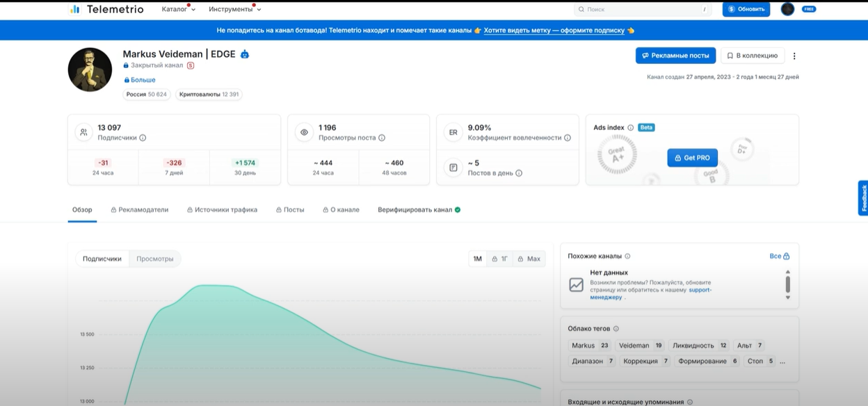Open the Инструменты dropdown menu

pyautogui.click(x=235, y=9)
